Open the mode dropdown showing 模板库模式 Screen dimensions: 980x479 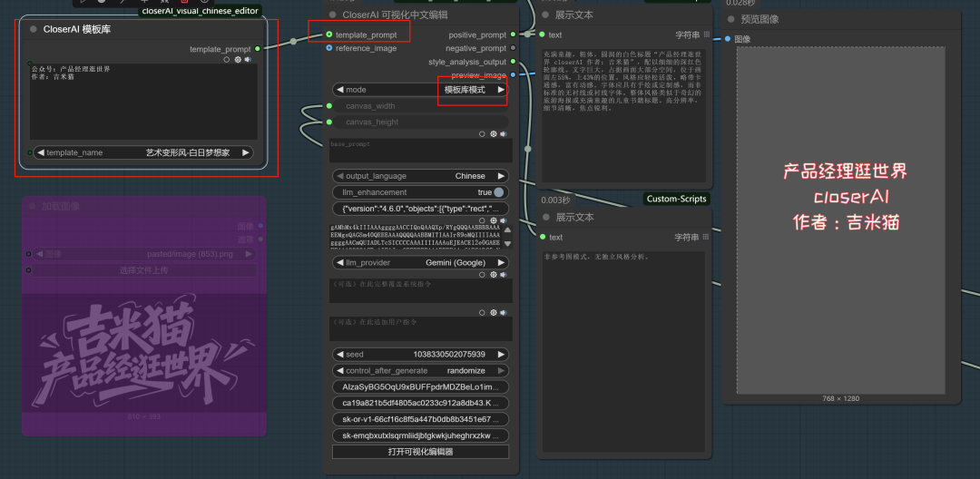click(421, 90)
